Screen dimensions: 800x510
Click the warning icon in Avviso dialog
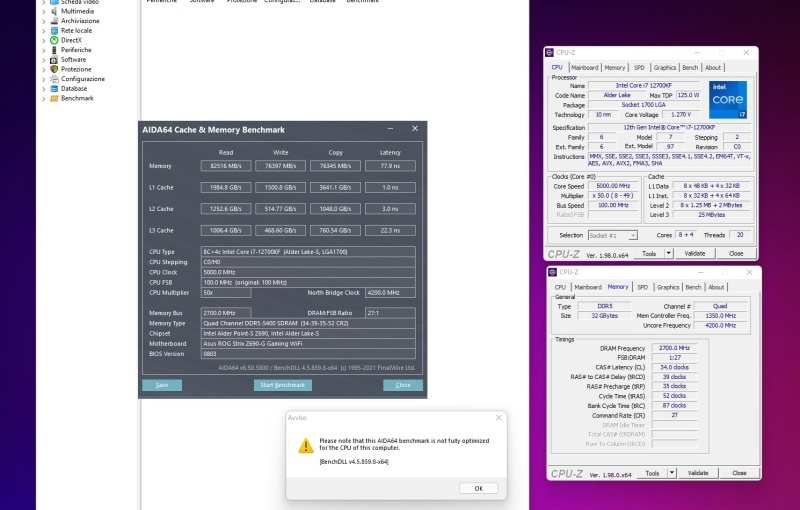[306, 445]
